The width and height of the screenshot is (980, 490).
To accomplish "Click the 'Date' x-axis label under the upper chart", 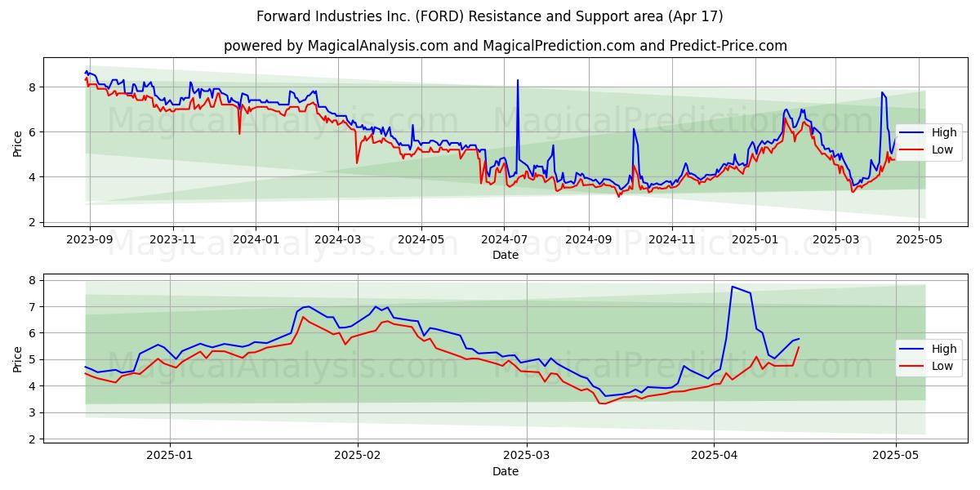I will [x=506, y=255].
